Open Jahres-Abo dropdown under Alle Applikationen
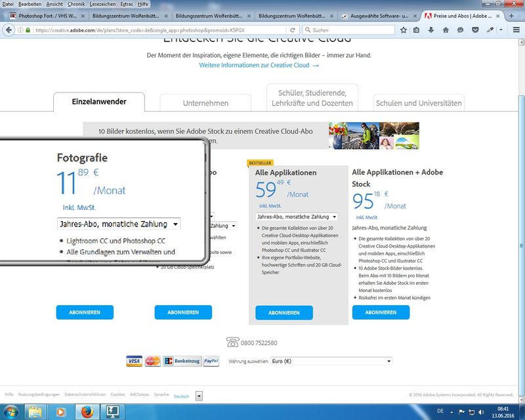The height and width of the screenshot is (420, 525). click(297, 217)
